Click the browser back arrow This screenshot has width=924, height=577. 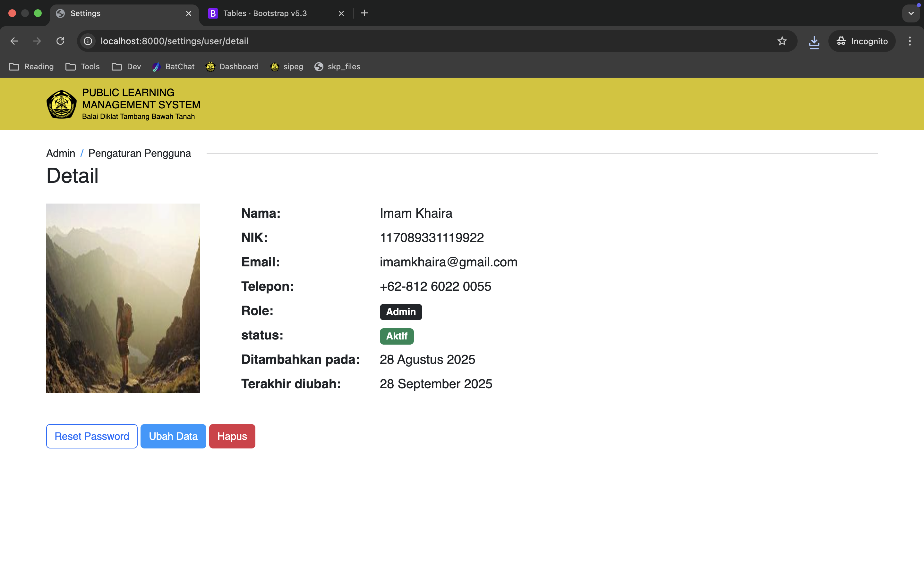tap(14, 41)
